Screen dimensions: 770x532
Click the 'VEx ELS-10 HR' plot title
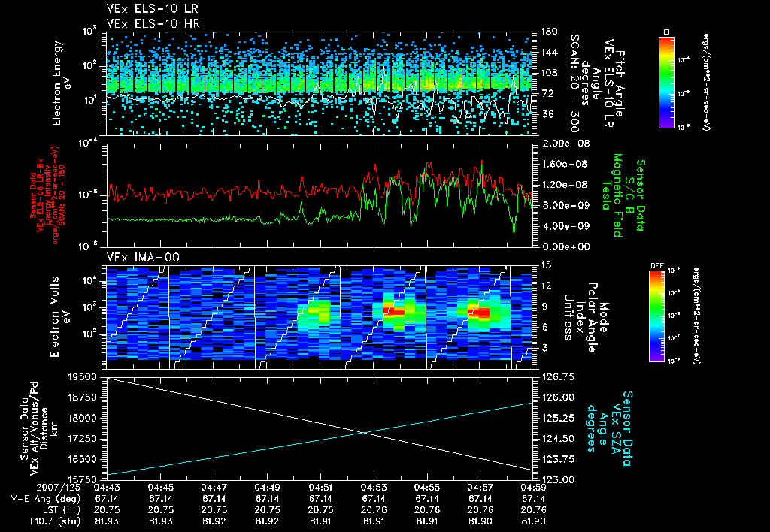[153, 23]
